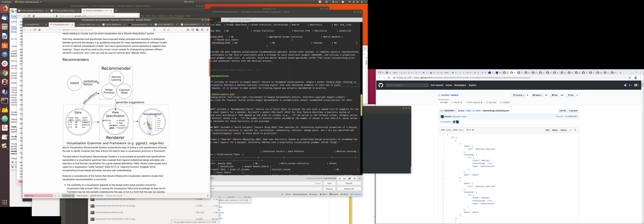Enable the regex option in Atom find panel
The width and height of the screenshot is (644, 224).
(x=339, y=178)
